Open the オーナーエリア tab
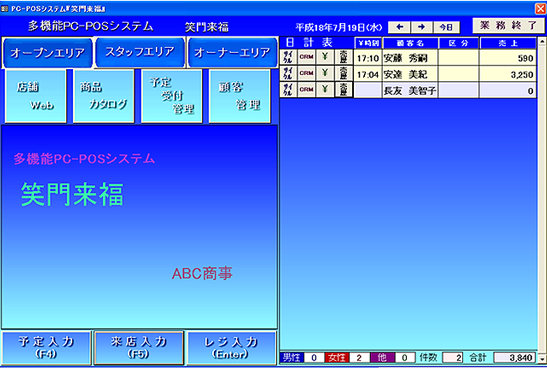Screen dimensions: 547x368 pyautogui.click(x=232, y=53)
